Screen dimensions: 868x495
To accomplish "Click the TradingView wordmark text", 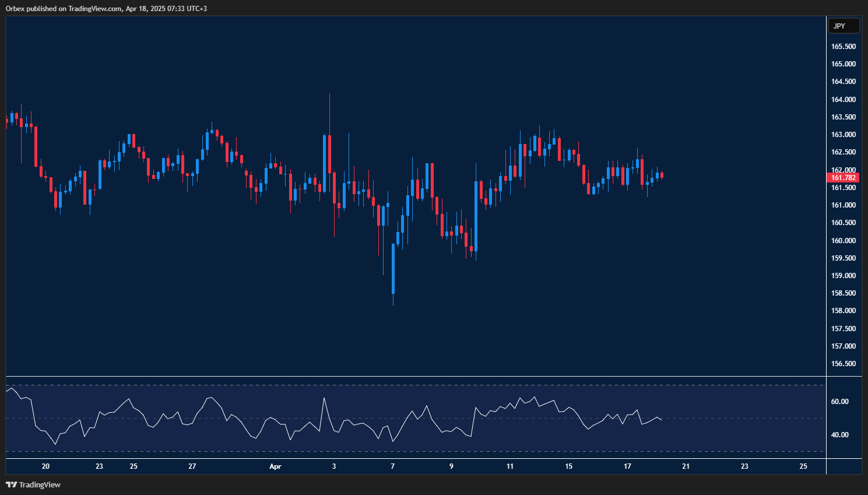I will tap(40, 485).
